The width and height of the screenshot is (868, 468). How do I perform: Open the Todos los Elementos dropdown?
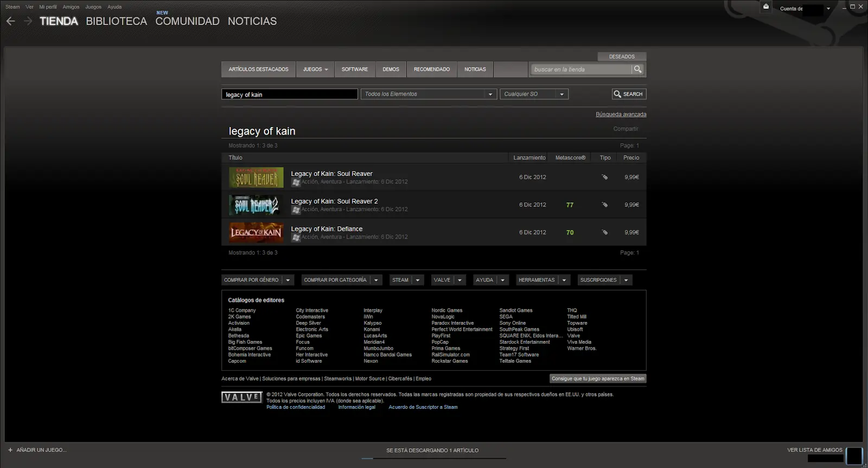click(429, 94)
